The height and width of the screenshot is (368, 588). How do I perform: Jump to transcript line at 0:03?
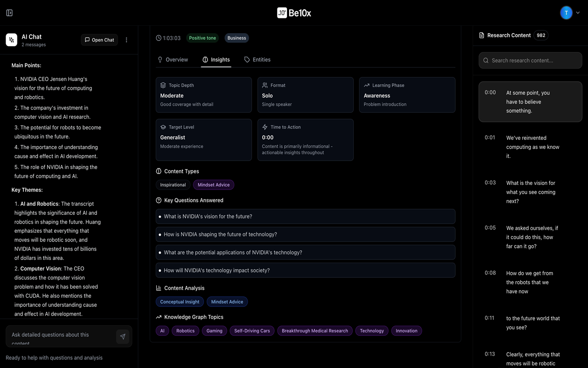[530, 192]
